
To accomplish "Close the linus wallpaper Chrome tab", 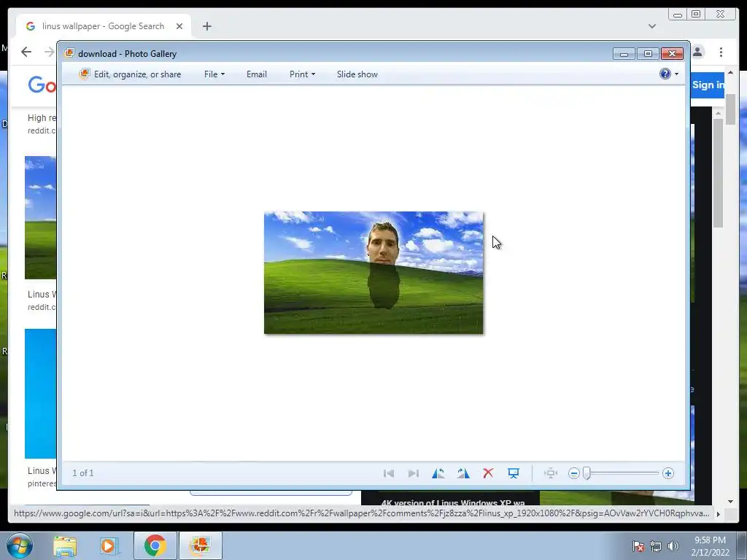I will [179, 26].
